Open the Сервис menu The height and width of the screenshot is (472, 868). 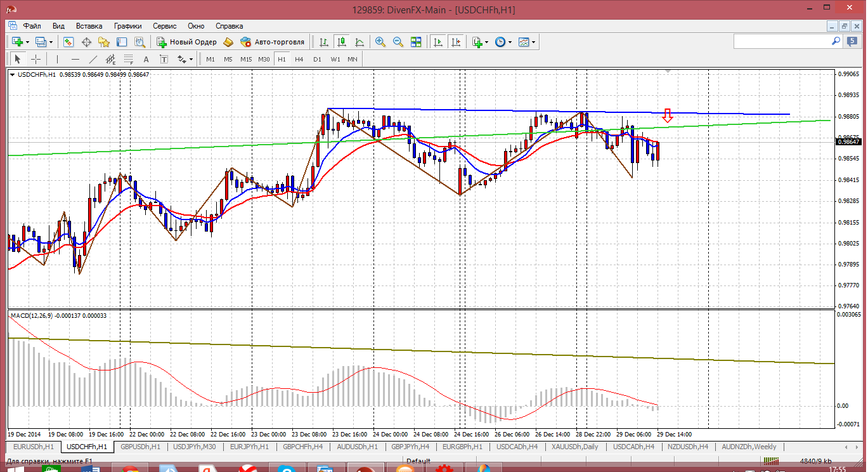pyautogui.click(x=165, y=26)
